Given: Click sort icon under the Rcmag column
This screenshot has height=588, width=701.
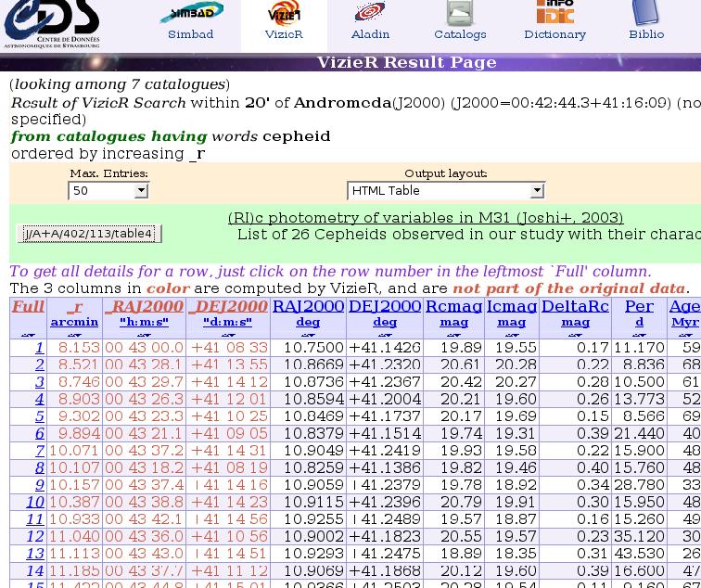Looking at the screenshot, I should tap(453, 335).
